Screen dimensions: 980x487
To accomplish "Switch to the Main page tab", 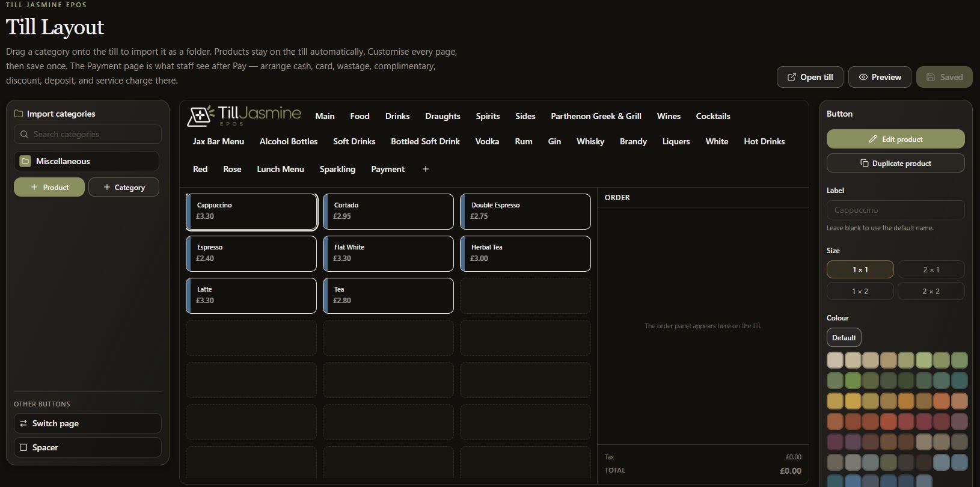I will pyautogui.click(x=325, y=116).
